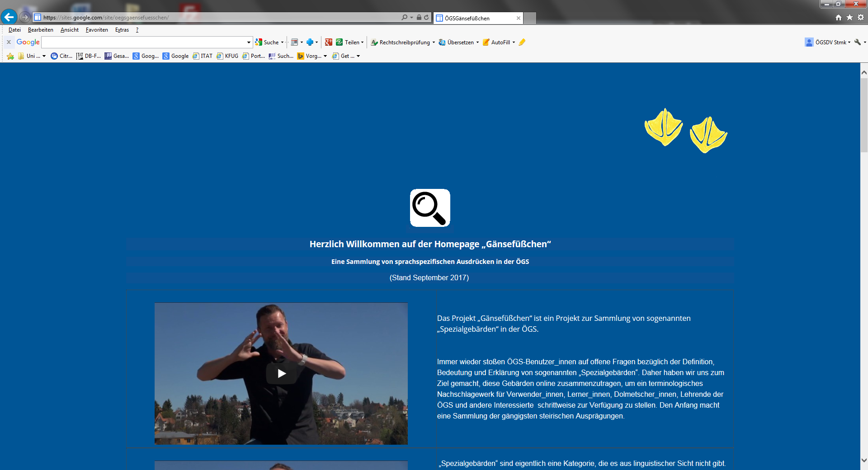Click the wrench toolbar settings icon
Viewport: 868px width, 470px height.
pos(858,42)
